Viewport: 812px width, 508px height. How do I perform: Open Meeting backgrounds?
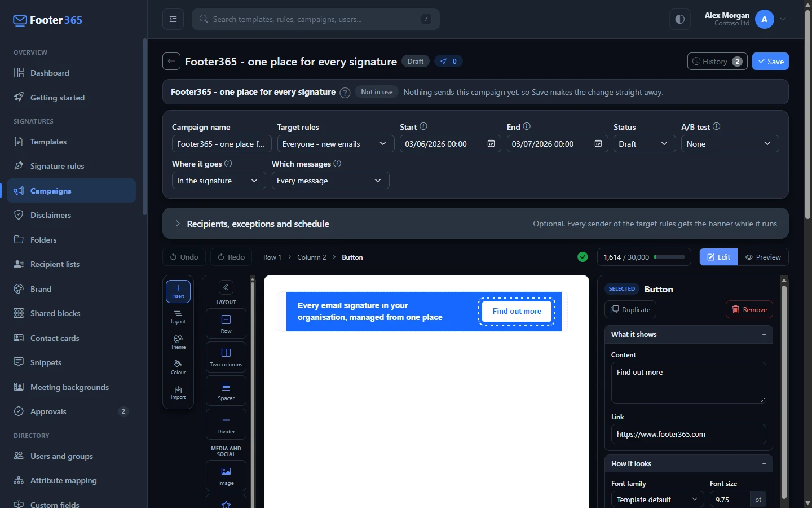tap(71, 387)
